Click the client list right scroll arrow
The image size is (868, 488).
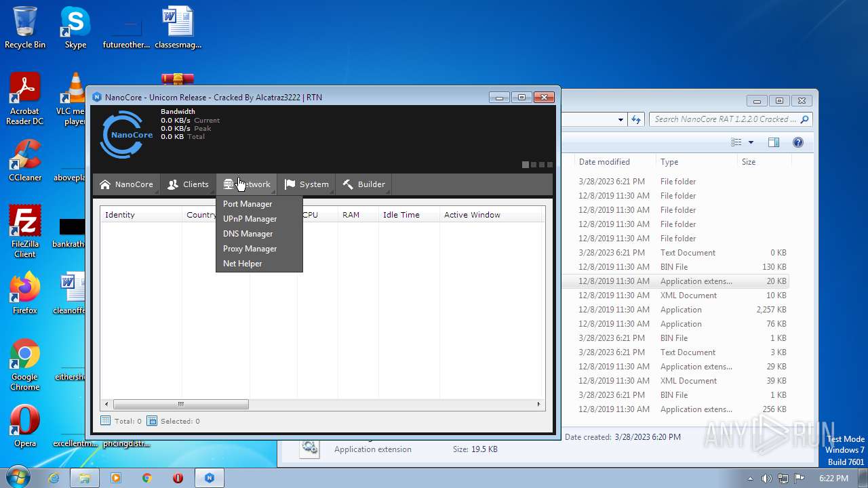pyautogui.click(x=539, y=404)
